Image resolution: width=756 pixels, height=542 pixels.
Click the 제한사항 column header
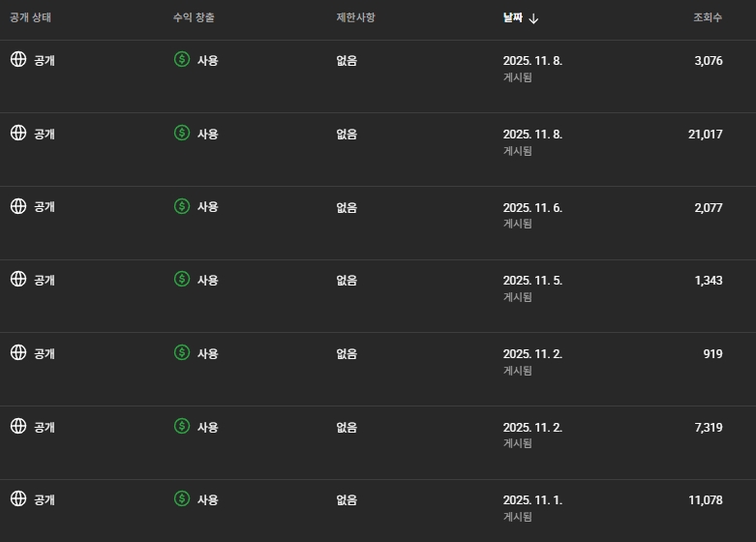pyautogui.click(x=356, y=18)
